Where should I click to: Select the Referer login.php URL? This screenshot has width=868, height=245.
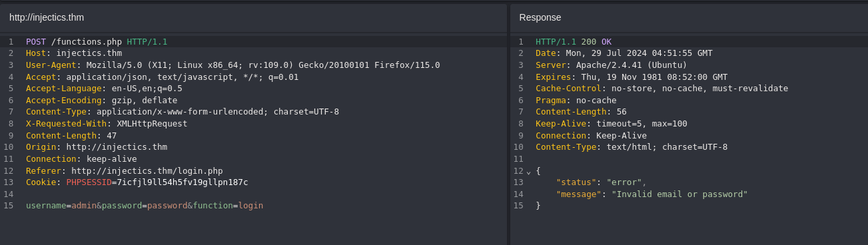coord(147,170)
